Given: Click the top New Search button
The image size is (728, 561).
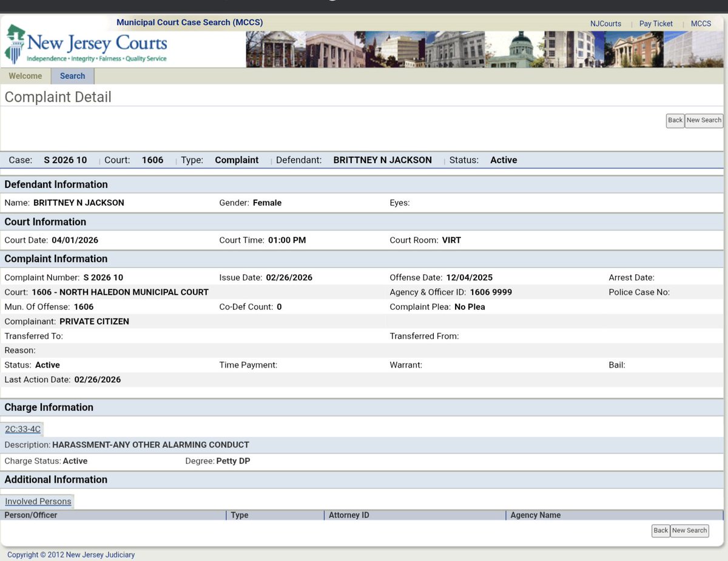Looking at the screenshot, I should coord(704,120).
